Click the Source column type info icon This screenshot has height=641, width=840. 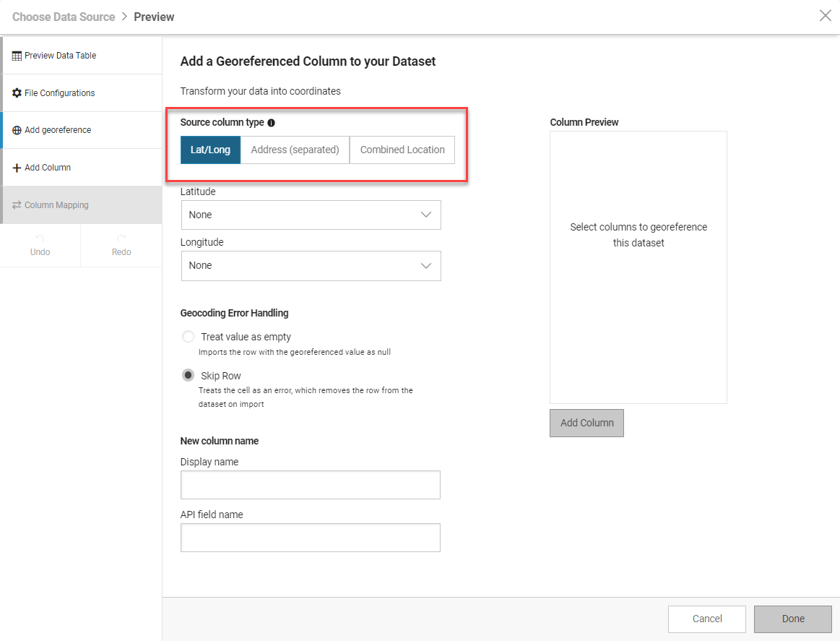point(272,123)
